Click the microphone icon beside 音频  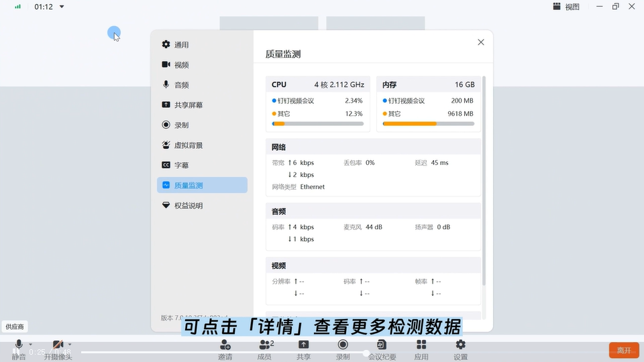pyautogui.click(x=166, y=84)
